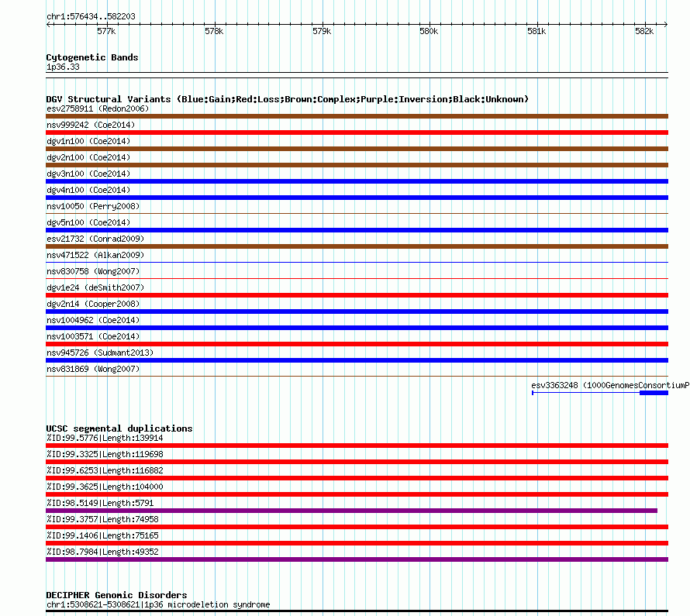This screenshot has width=690, height=616.
Task: Select duplication %ID:99.3325 Length:119698
Action: 105,454
